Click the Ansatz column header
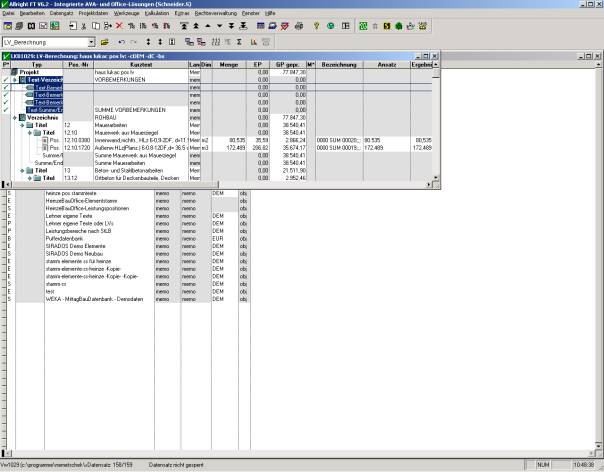This screenshot has height=472, width=604. pos(387,65)
